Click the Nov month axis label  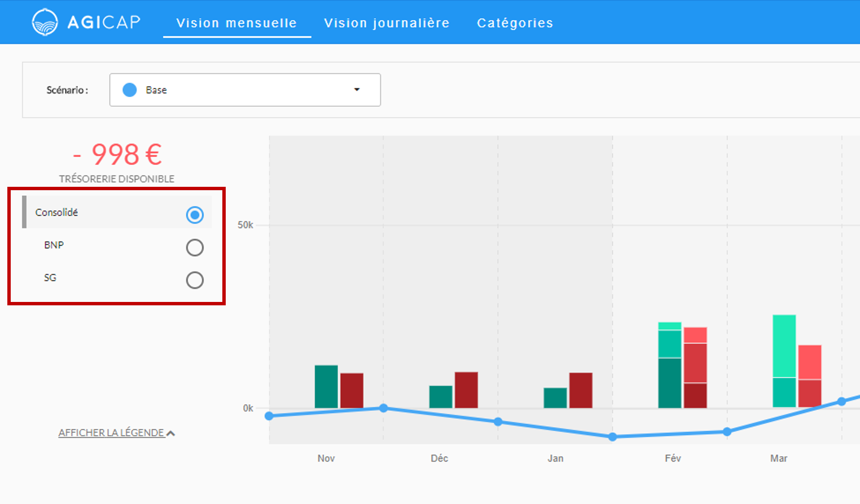coord(326,458)
